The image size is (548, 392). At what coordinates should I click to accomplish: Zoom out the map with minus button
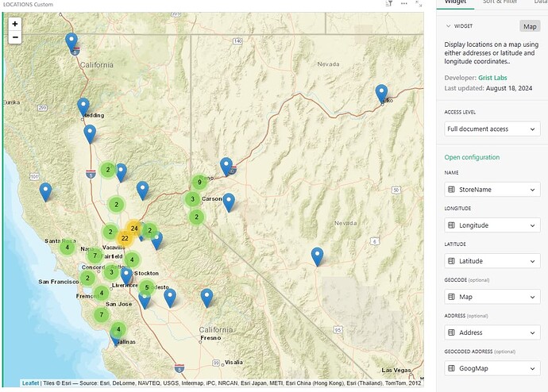point(14,37)
